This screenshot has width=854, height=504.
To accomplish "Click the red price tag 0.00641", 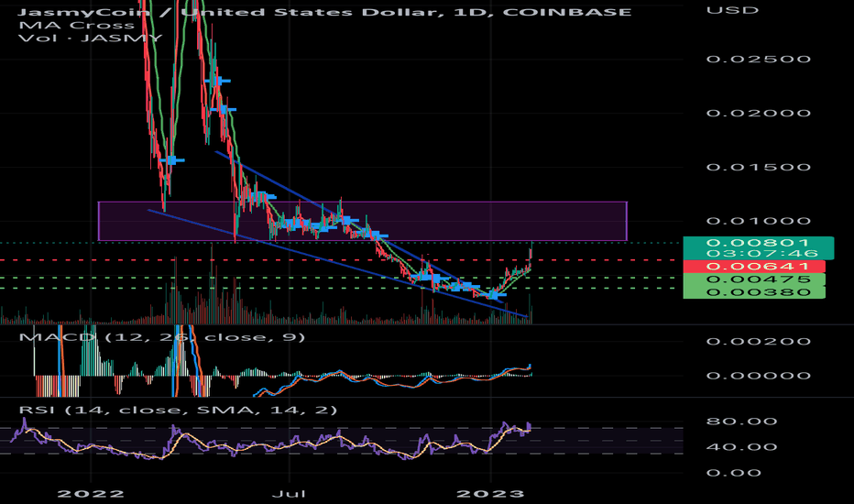I will [x=754, y=267].
